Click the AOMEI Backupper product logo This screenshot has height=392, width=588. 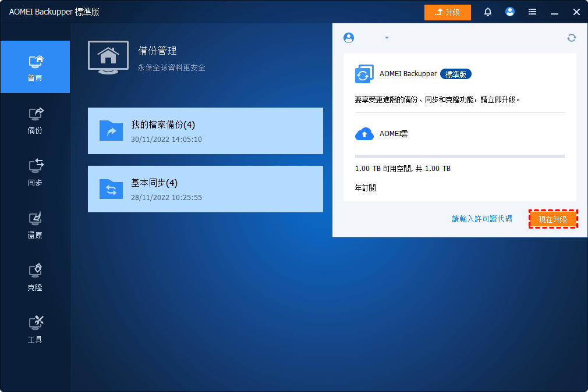point(364,74)
